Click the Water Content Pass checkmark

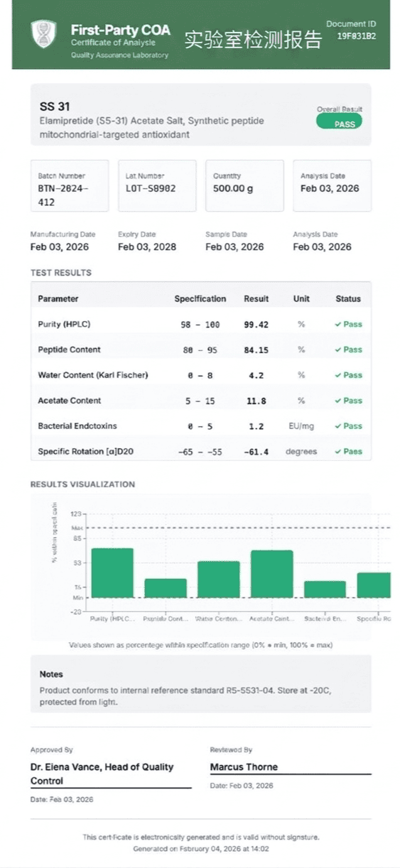point(338,375)
